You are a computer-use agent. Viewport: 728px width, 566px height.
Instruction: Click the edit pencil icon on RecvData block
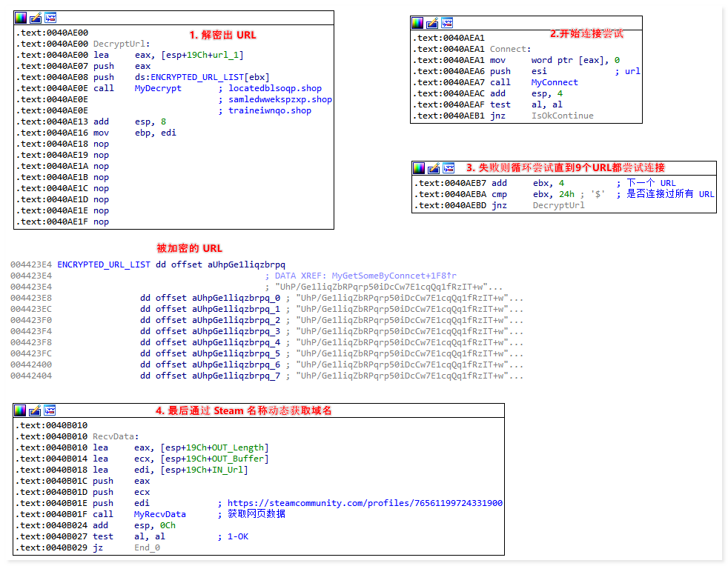(35, 410)
